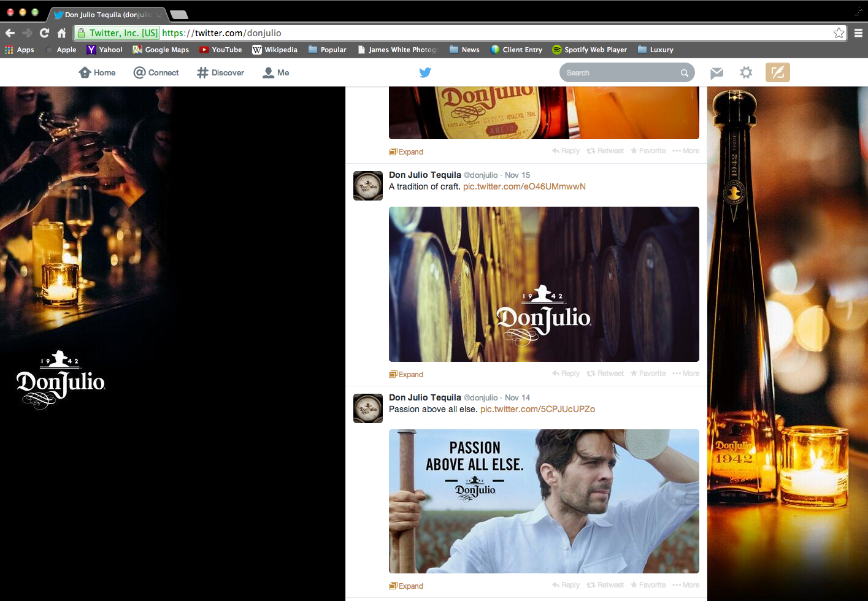The height and width of the screenshot is (601, 868).
Task: Open the Luxury bookmarks folder
Action: coord(656,50)
